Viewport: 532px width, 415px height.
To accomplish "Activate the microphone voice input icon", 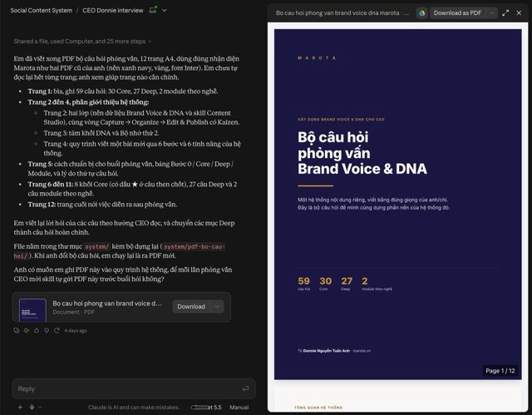I will pyautogui.click(x=32, y=408).
